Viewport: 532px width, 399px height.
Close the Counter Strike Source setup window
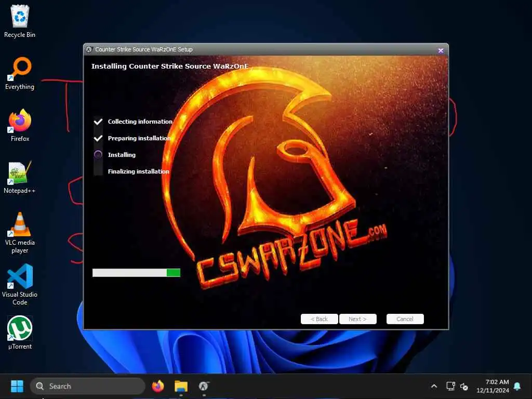pyautogui.click(x=441, y=50)
